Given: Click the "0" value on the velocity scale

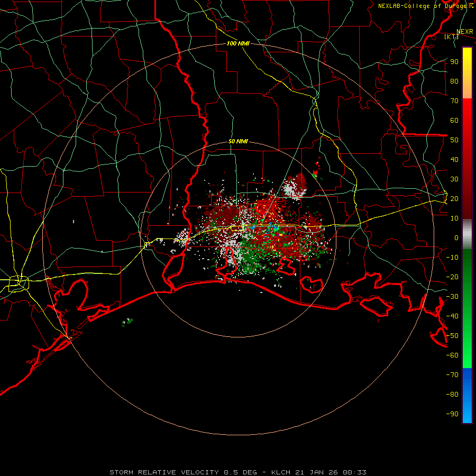Looking at the screenshot, I should coord(456,238).
